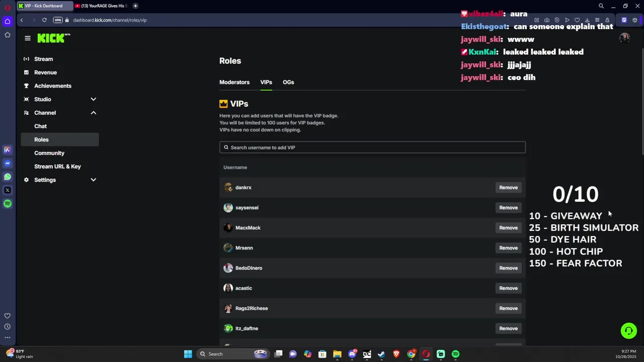Open Opera sidebar bookmarks star

pos(8,35)
